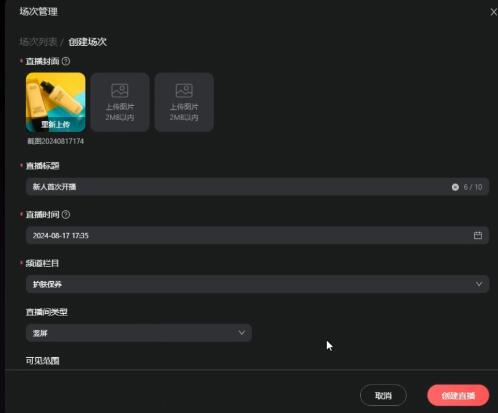Select the uploaded yellow product cover thumbnail
498x413 pixels.
coord(56,102)
